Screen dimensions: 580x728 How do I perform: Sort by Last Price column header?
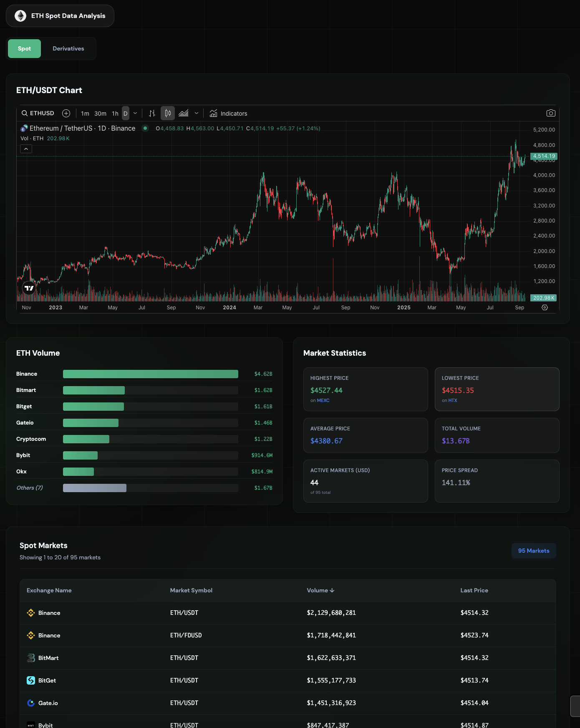(474, 590)
